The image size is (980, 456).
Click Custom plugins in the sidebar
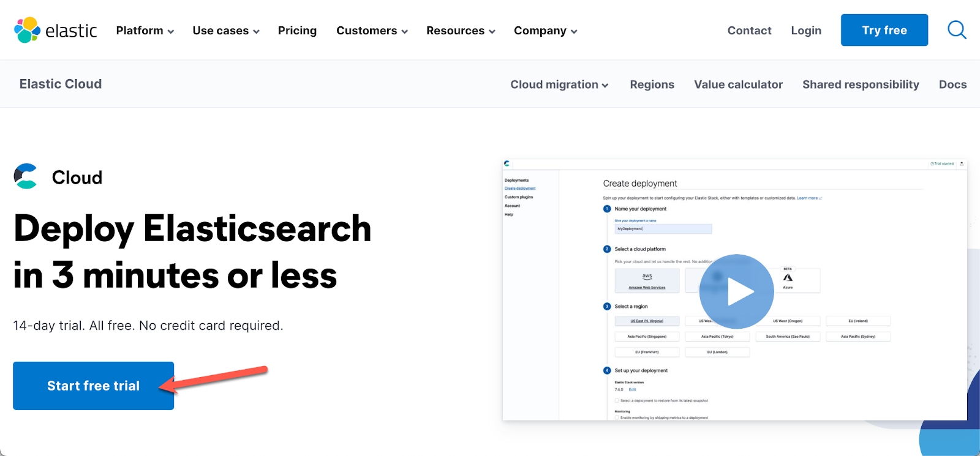pyautogui.click(x=519, y=197)
